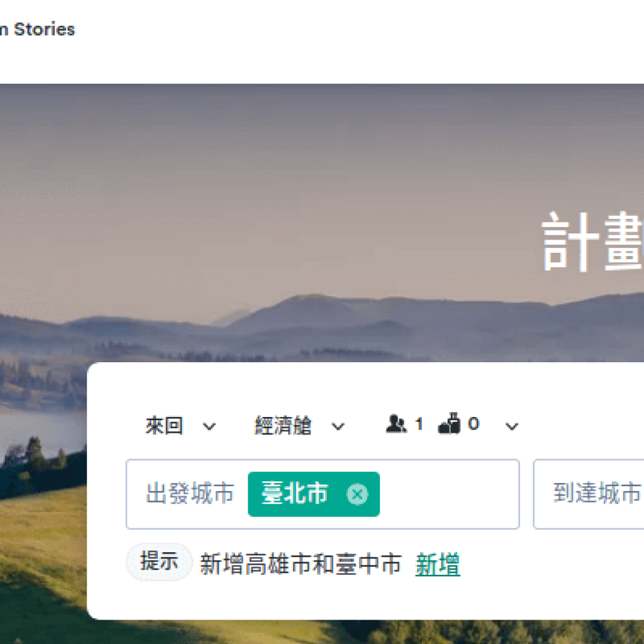This screenshot has height=644, width=644.
Task: Open the Stories navigation link
Action: 45,30
